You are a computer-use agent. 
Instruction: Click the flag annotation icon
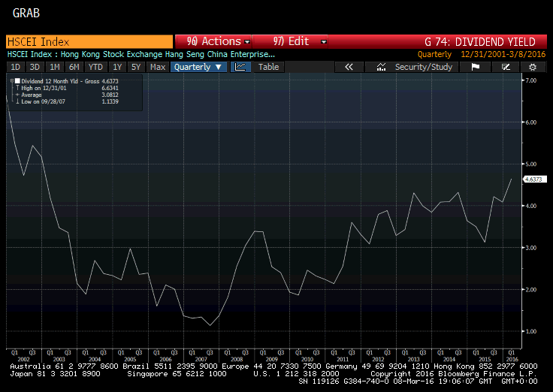click(x=475, y=67)
